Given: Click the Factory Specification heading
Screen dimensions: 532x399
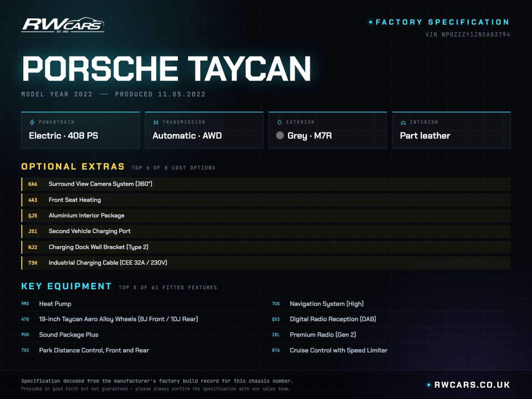Looking at the screenshot, I should pos(443,22).
